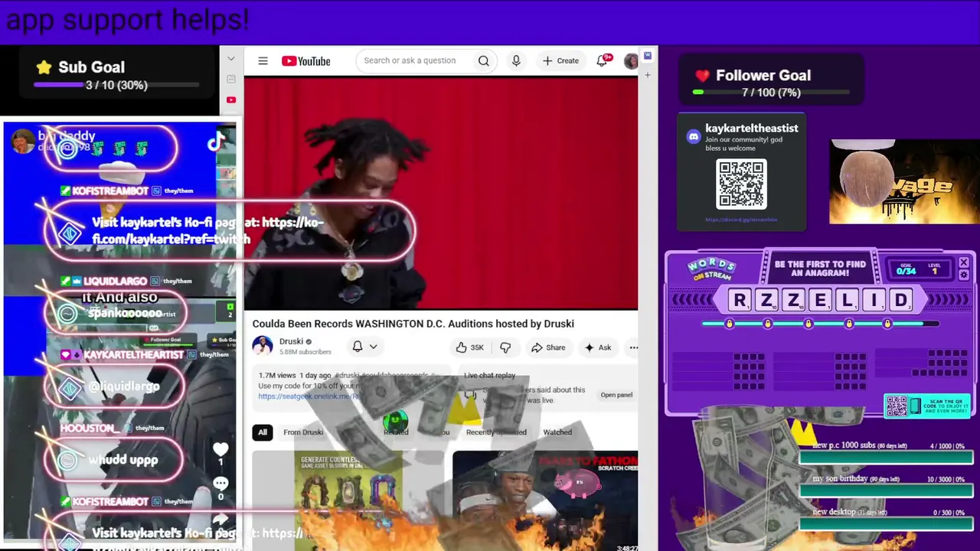Open the discord.gg link under the QR code
This screenshot has height=551, width=980.
(741, 220)
